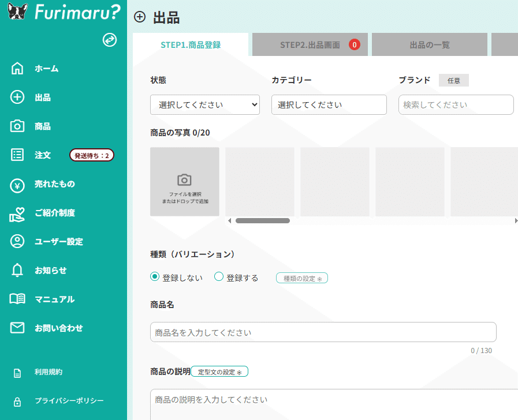Select the 登録しない variation radio button
Image resolution: width=518 pixels, height=420 pixels.
[154, 277]
